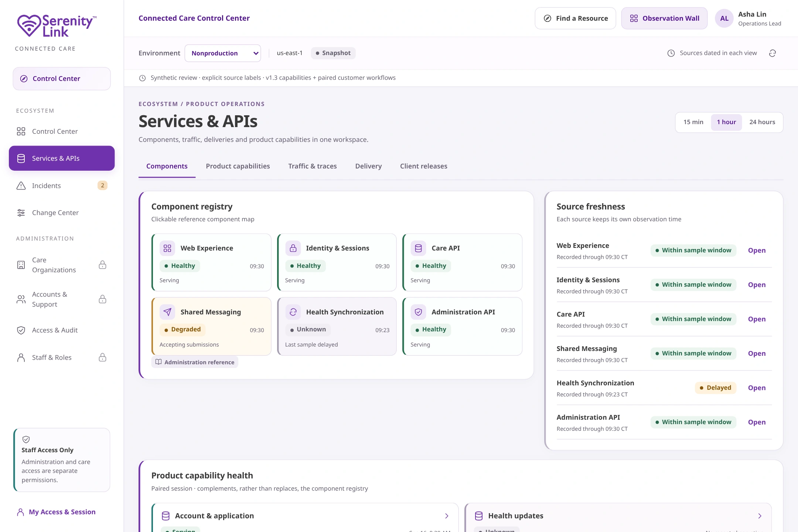Open the Delivery tab
The width and height of the screenshot is (798, 532).
click(x=368, y=166)
